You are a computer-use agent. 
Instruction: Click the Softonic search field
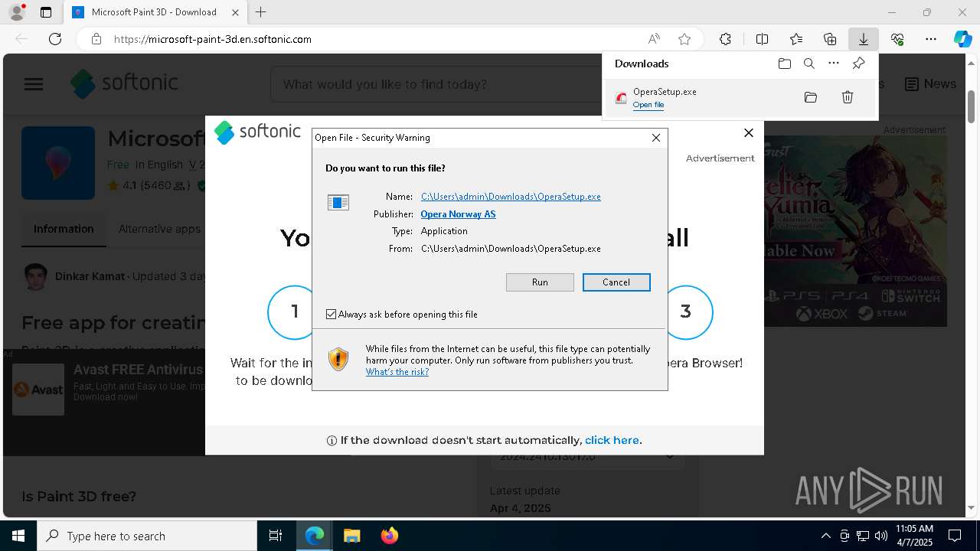(435, 84)
